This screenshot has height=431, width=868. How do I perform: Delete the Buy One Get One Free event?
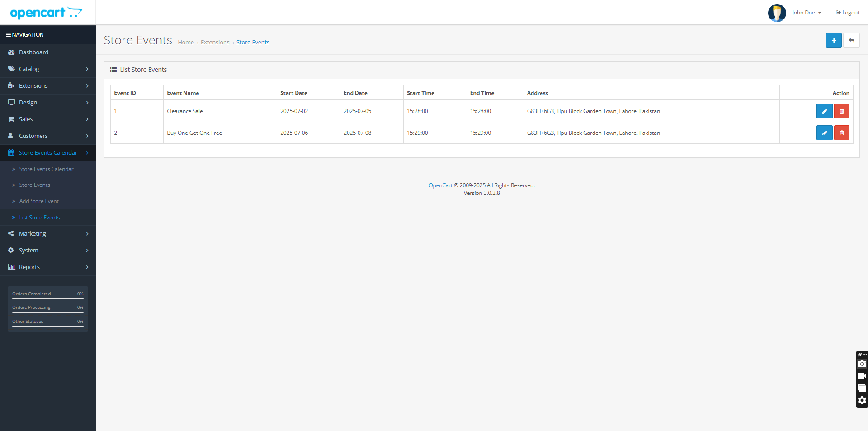tap(841, 133)
